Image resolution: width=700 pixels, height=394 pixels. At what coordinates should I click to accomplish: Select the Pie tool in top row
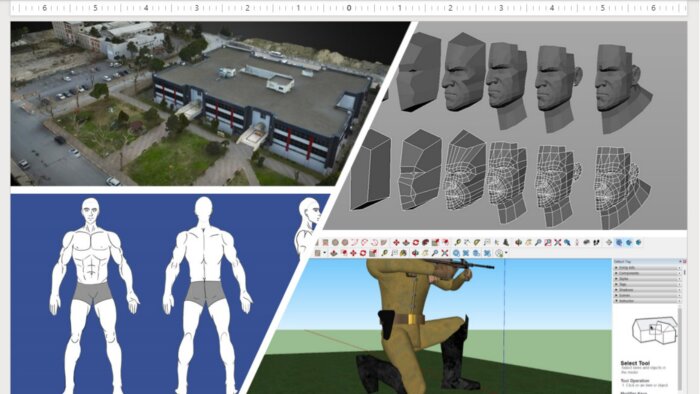pyautogui.click(x=384, y=242)
